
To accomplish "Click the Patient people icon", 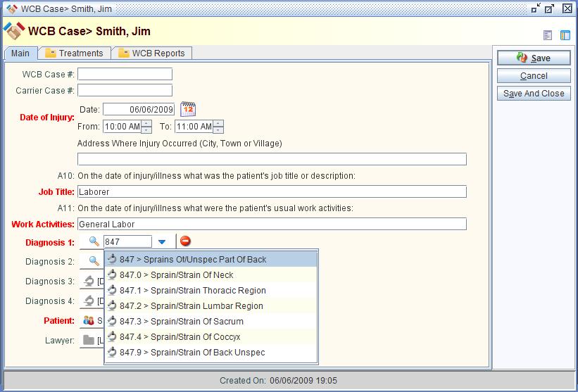I will [x=89, y=320].
